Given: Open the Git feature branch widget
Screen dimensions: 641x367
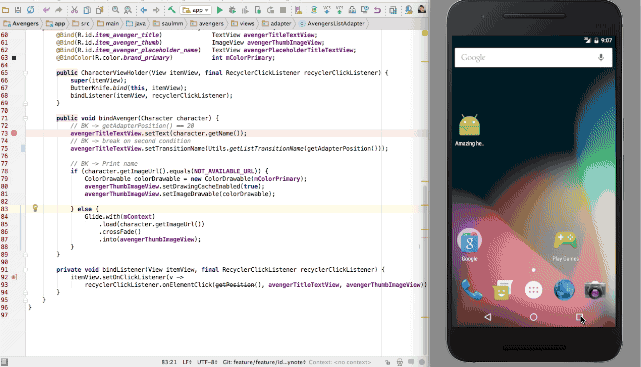Looking at the screenshot, I should [264, 362].
